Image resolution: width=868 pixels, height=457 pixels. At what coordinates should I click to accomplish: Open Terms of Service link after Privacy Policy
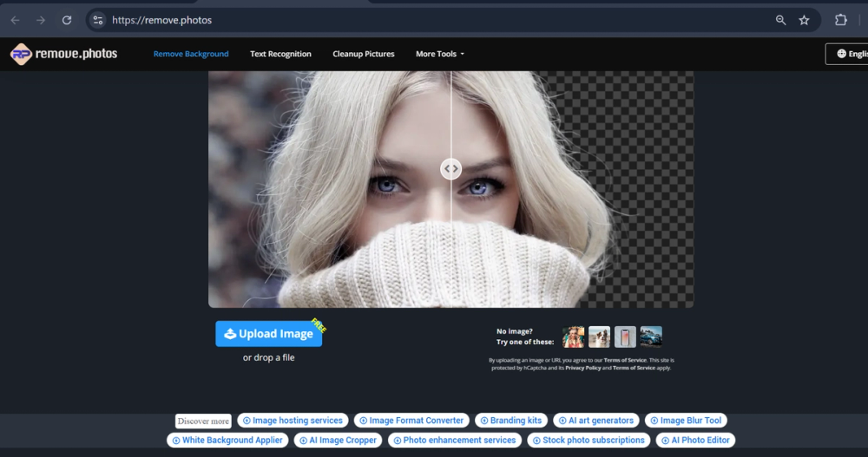(634, 368)
